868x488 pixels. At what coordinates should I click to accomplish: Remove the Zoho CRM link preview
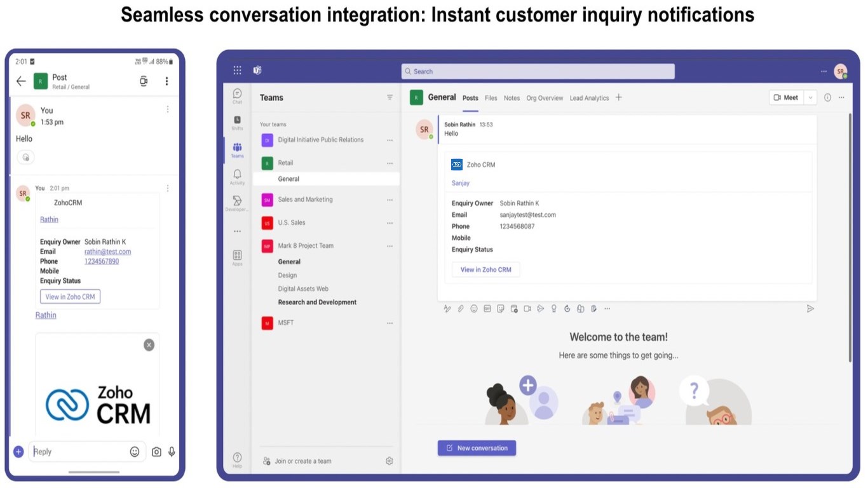pyautogui.click(x=149, y=345)
